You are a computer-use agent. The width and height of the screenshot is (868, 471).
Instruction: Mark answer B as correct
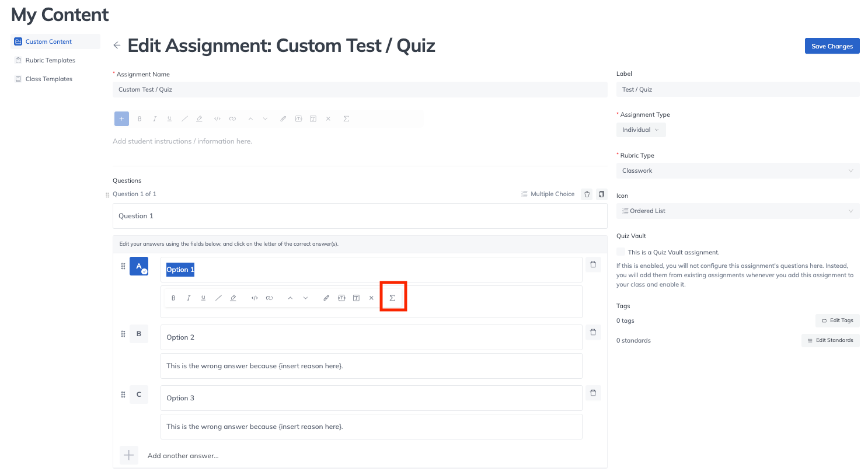139,334
